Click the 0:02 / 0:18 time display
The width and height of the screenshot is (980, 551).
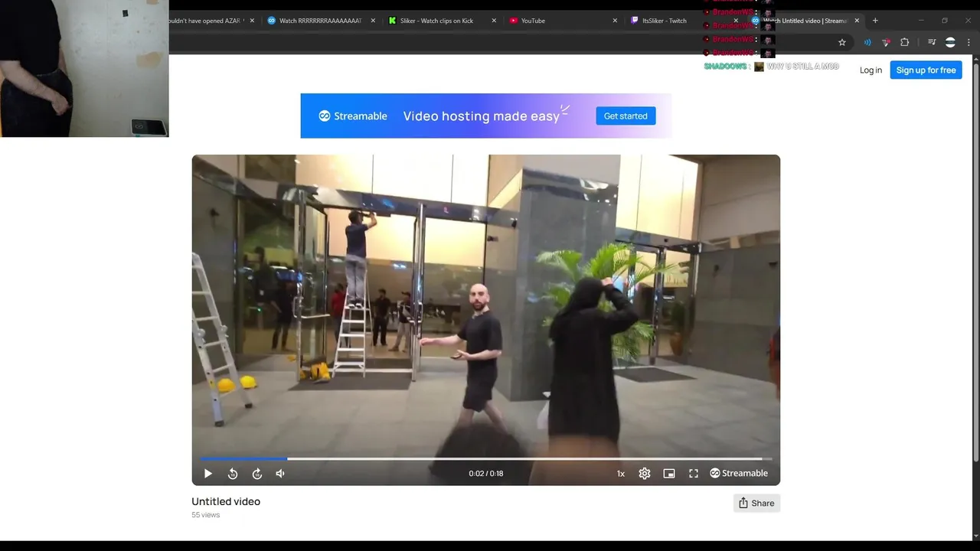coord(486,474)
